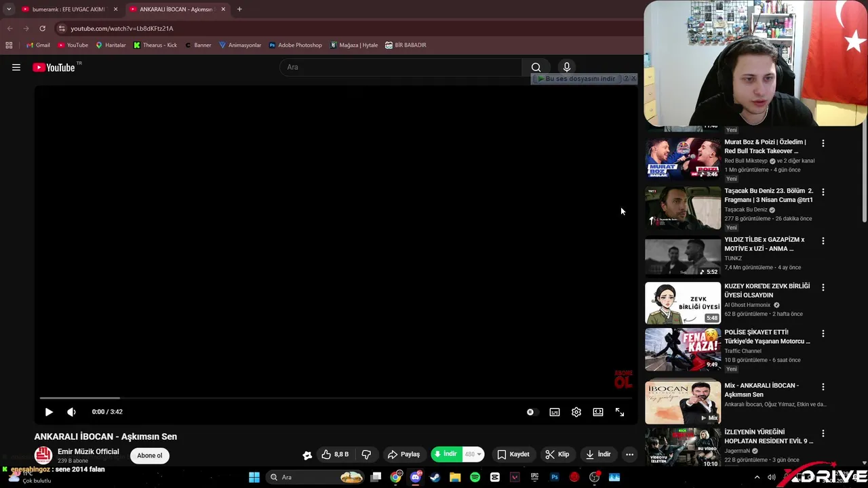Open the Taşacak Bu Deniz 23. Bölüm title
The height and width of the screenshot is (488, 868).
click(768, 195)
